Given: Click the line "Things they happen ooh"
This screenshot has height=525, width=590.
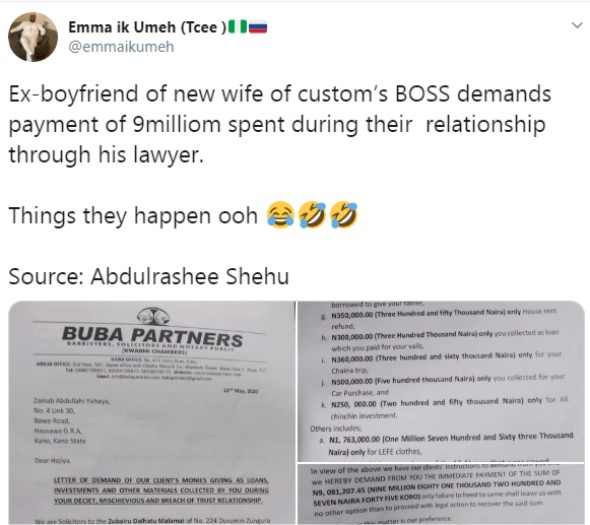Looking at the screenshot, I should click(133, 216).
